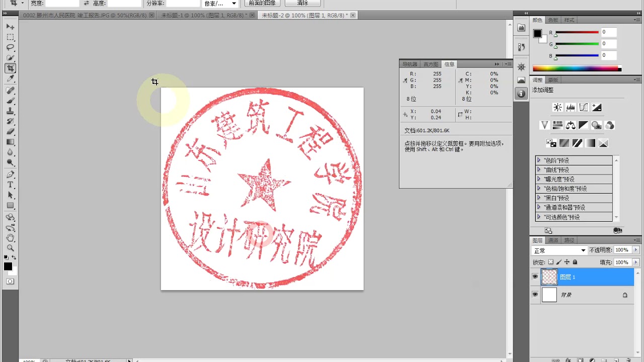Image resolution: width=644 pixels, height=362 pixels.
Task: Select the Crop tool in the toolbox
Action: pos(10,68)
